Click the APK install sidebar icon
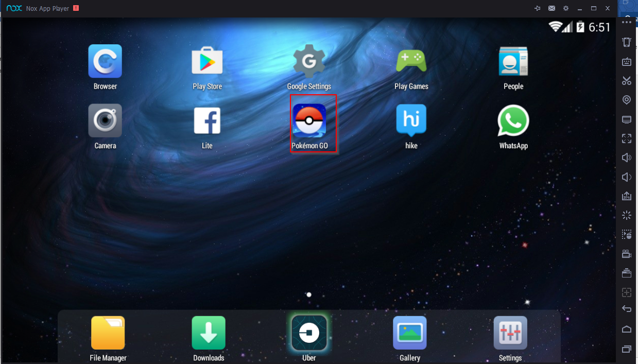Screen dimensions: 638x364 tap(627, 196)
